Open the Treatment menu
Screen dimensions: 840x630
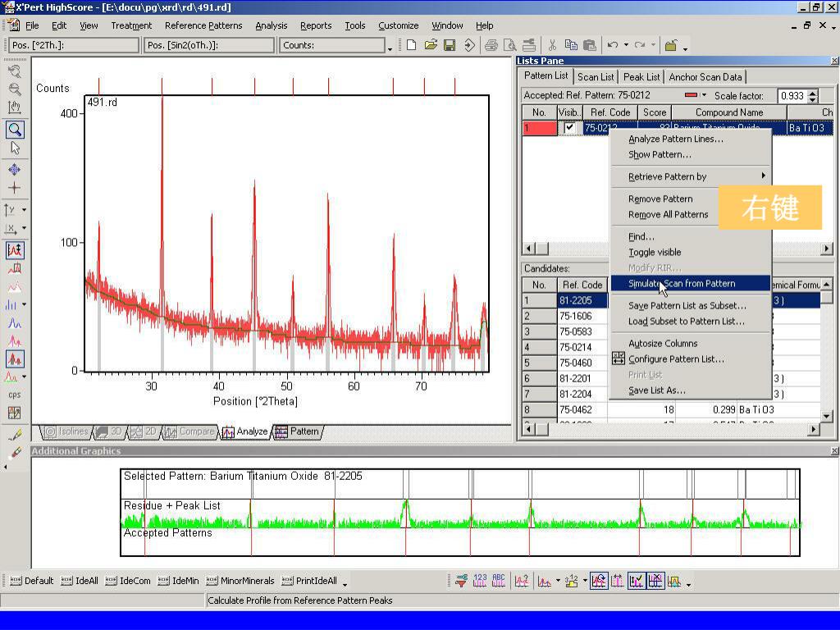[131, 25]
